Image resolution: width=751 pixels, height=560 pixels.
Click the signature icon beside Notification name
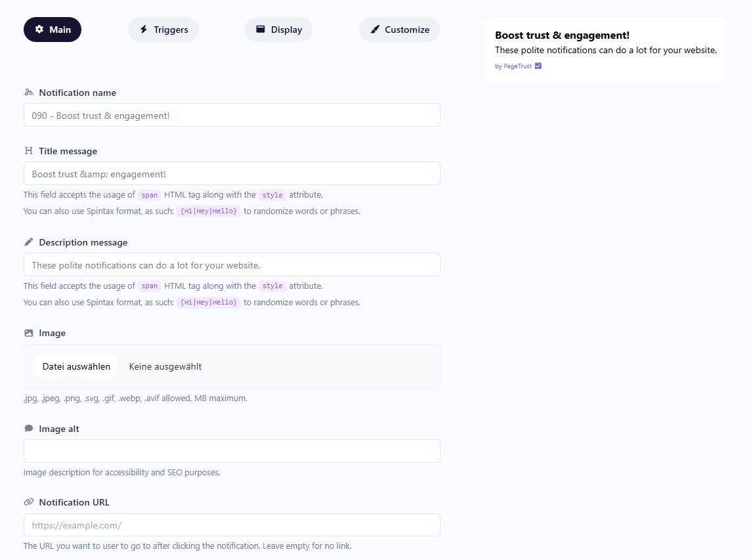coord(28,93)
